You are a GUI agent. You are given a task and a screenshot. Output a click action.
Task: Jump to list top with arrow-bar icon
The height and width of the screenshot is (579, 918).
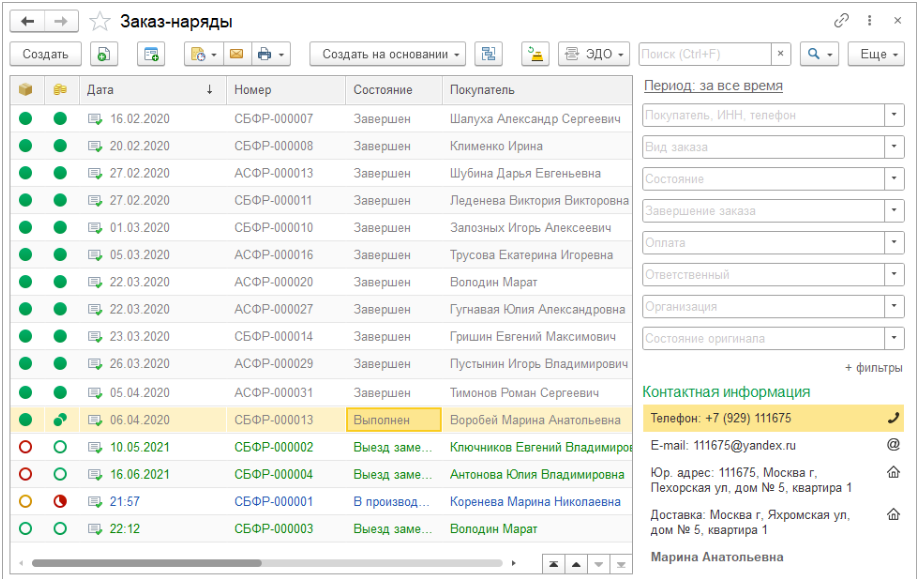click(553, 565)
